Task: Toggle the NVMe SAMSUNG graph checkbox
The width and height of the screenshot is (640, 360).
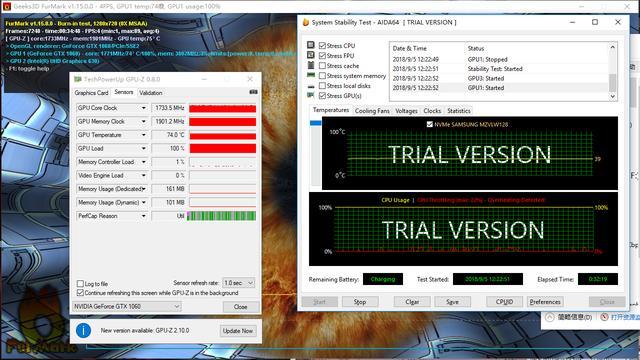Action: pyautogui.click(x=429, y=124)
